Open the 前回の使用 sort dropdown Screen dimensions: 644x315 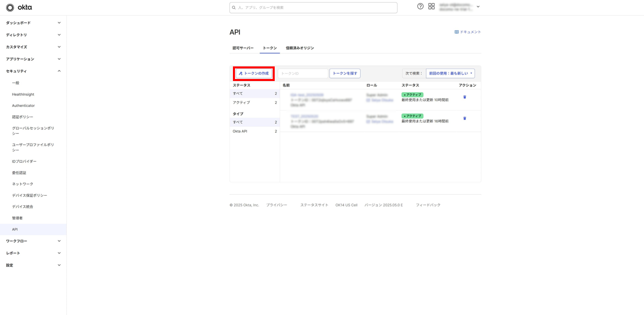click(x=450, y=73)
